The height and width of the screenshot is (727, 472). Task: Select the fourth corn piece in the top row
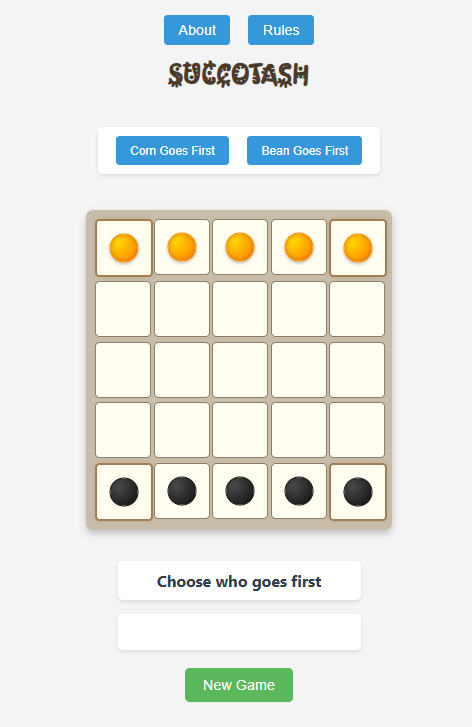coord(299,247)
